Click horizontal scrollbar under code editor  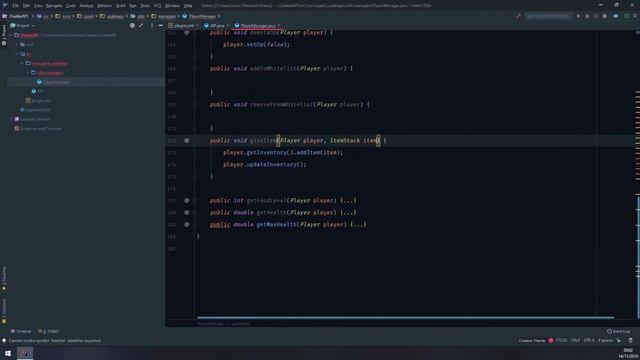pos(405,317)
